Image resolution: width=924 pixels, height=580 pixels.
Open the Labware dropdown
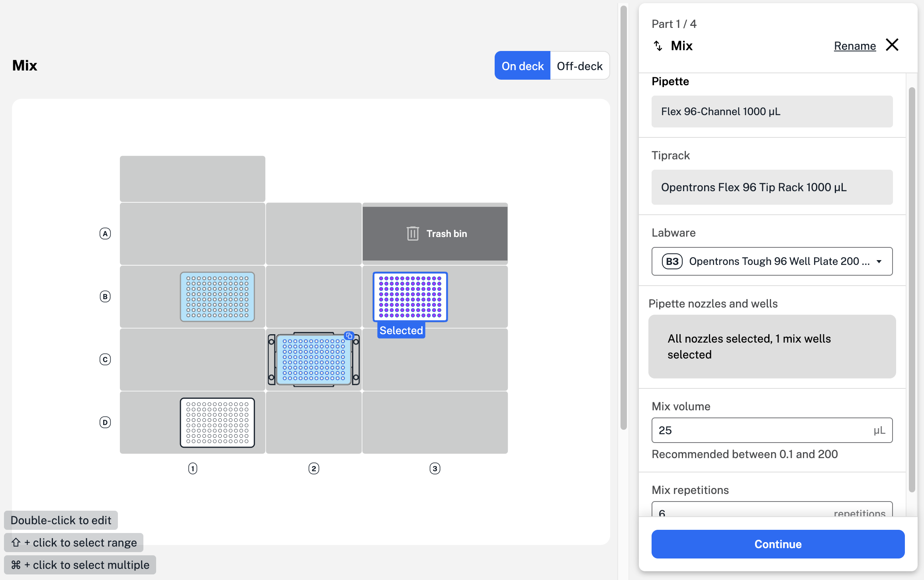click(771, 261)
